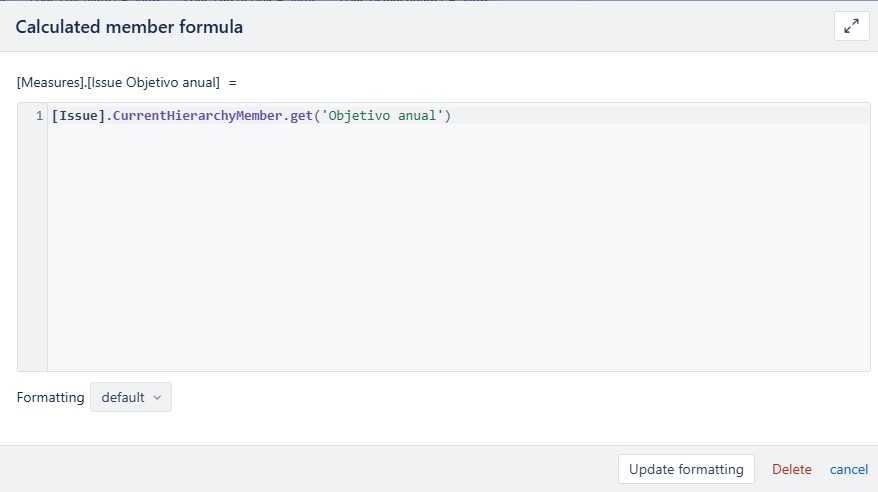This screenshot has width=878, height=492.
Task: Click the Calculated member formula title
Action: click(129, 27)
